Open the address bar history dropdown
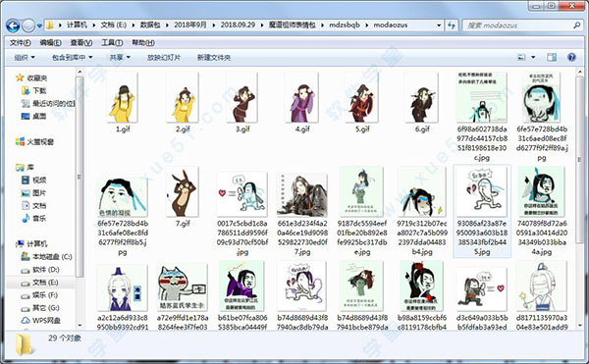 click(439, 26)
